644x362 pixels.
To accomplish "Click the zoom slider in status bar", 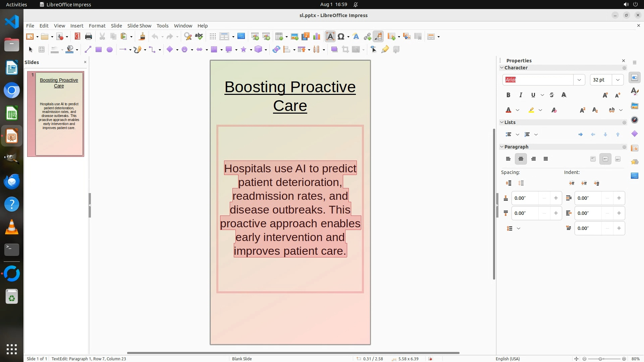I will click(600, 359).
